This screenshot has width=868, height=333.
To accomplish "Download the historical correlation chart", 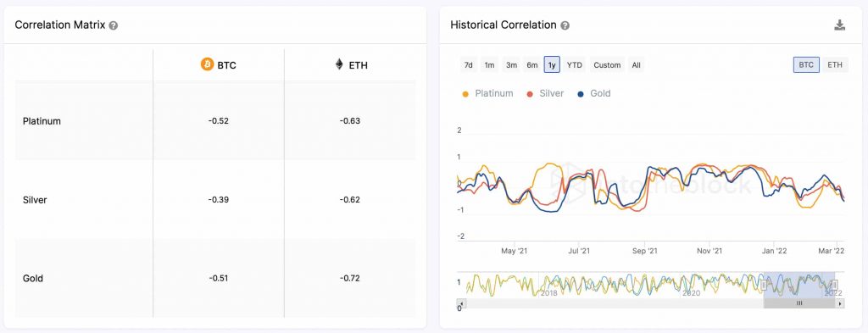I will click(840, 25).
